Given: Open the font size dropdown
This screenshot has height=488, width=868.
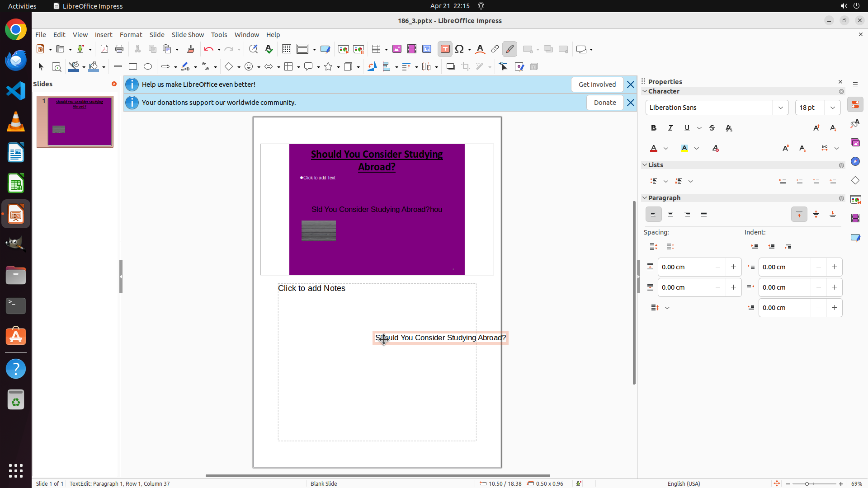Looking at the screenshot, I should point(833,108).
